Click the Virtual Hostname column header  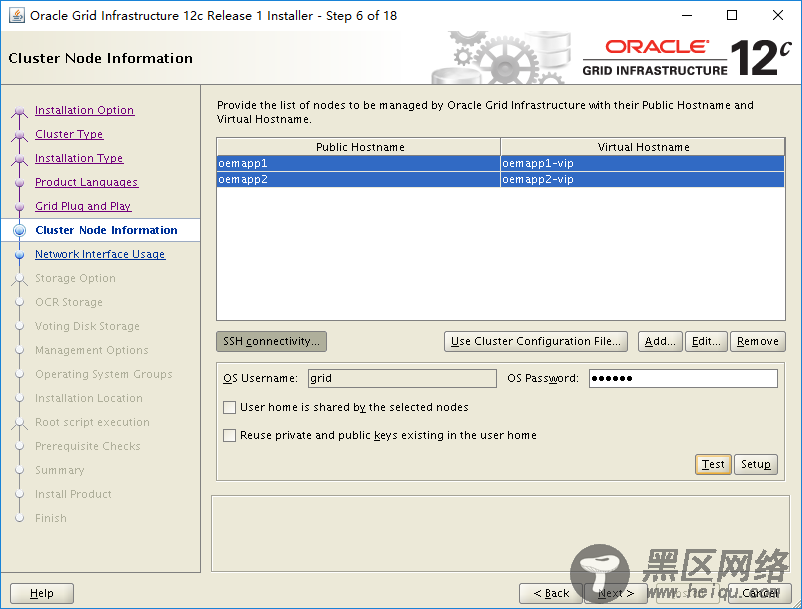coord(643,147)
